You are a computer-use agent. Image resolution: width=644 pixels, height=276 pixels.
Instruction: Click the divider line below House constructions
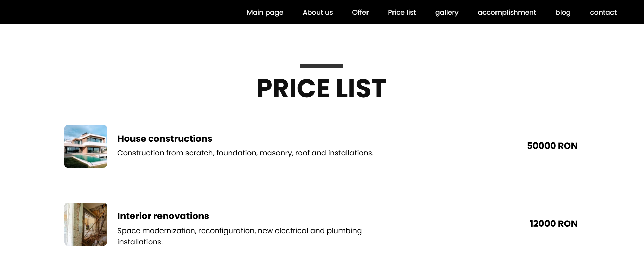coord(321,185)
